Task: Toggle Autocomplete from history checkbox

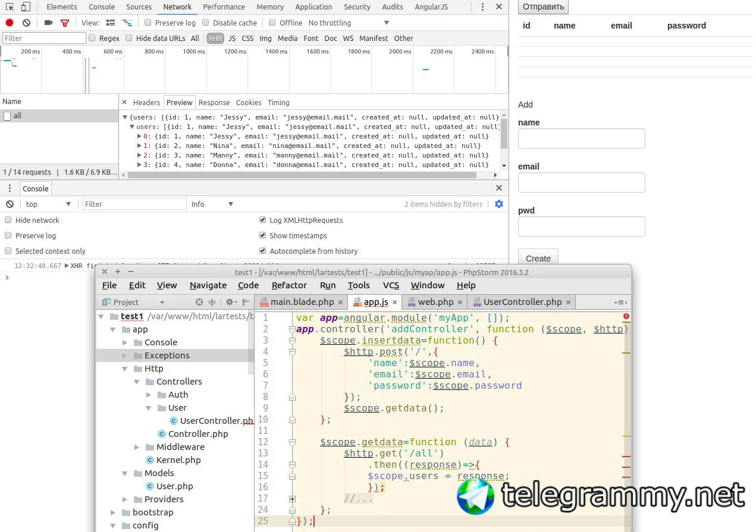Action: click(263, 251)
